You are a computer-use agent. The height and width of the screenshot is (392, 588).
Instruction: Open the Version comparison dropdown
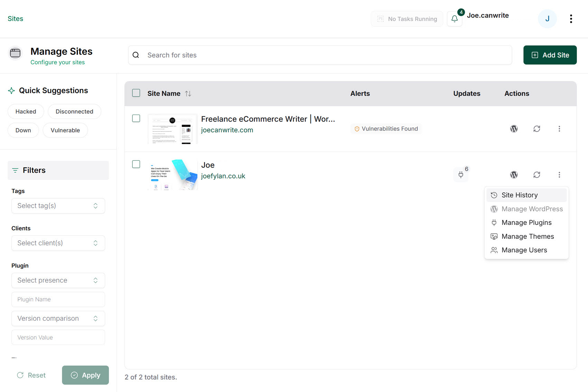pyautogui.click(x=58, y=318)
